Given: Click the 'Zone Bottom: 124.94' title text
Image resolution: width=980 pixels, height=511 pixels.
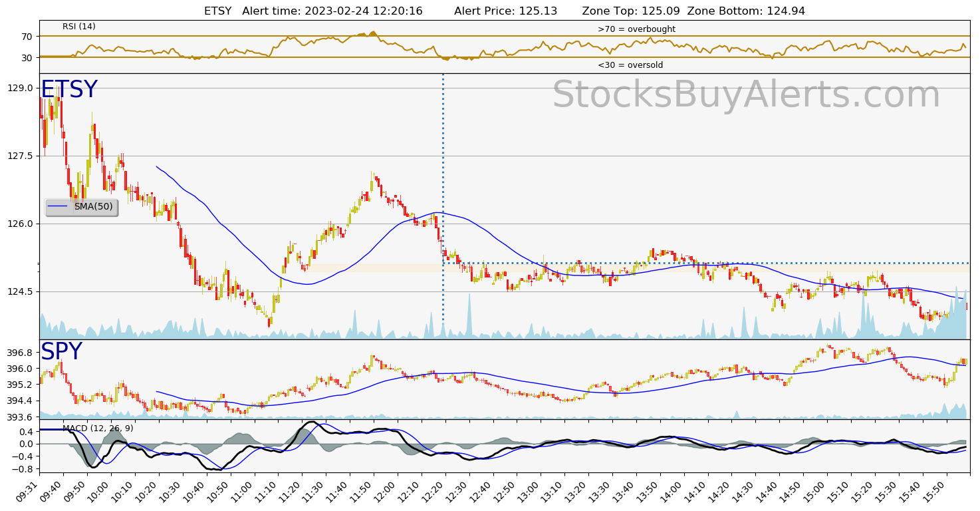Looking at the screenshot, I should pos(746,11).
